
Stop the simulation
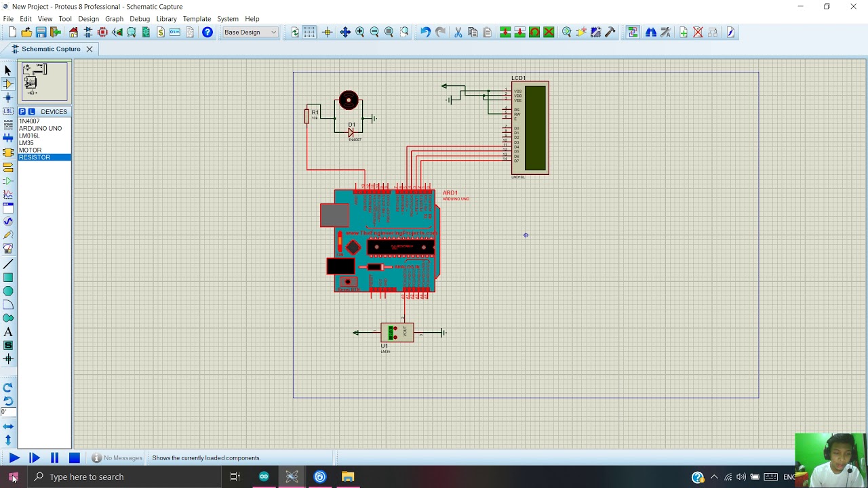pyautogui.click(x=75, y=458)
